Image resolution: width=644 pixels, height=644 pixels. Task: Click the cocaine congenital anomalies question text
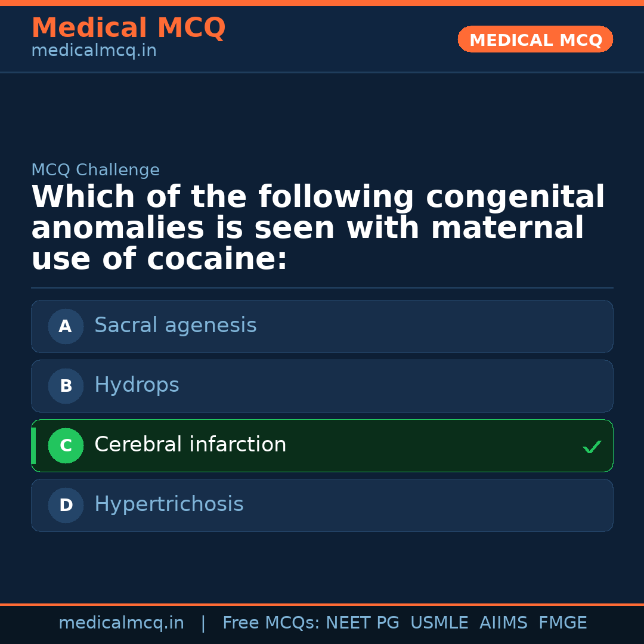pos(317,228)
